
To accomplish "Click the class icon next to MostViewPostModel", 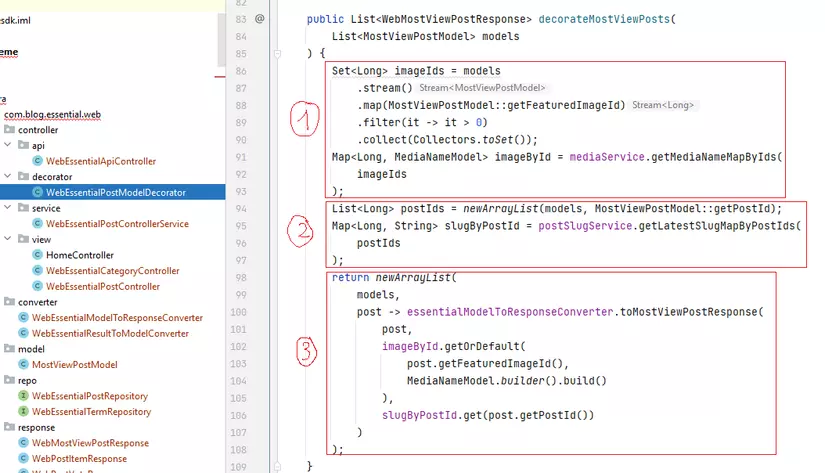I will click(x=24, y=365).
